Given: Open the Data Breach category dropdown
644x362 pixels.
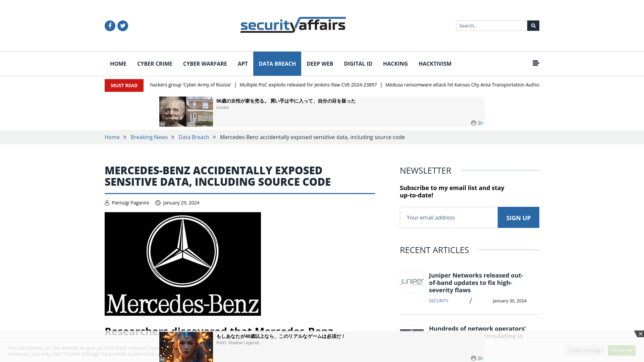Looking at the screenshot, I should [277, 64].
